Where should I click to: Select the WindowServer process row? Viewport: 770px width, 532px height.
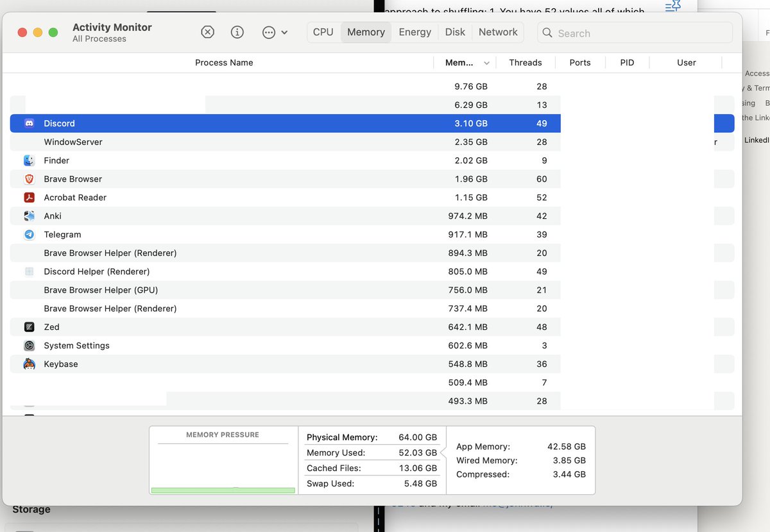(372, 142)
